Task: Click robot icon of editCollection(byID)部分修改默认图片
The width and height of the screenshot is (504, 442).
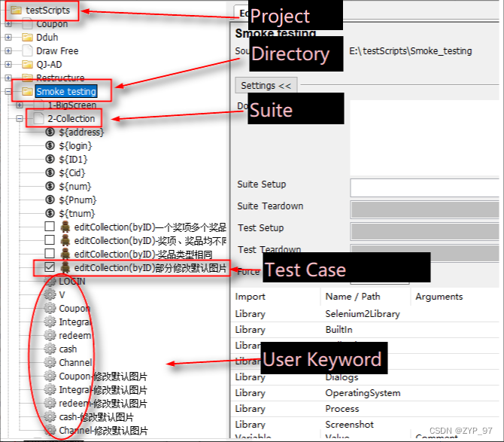Action: coord(65,267)
